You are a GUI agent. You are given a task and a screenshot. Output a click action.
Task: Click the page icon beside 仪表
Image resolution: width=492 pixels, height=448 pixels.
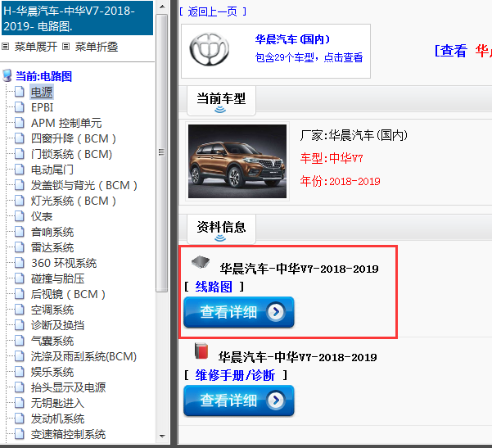[x=20, y=216]
